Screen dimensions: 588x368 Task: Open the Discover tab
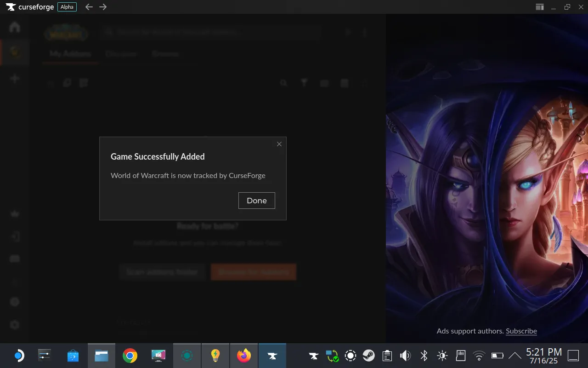121,54
